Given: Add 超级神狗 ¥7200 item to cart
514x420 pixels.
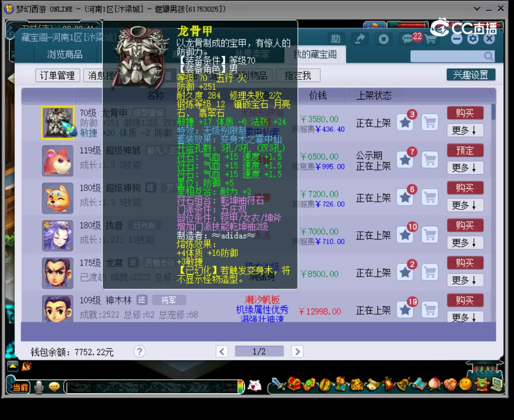Looking at the screenshot, I should point(430,197).
